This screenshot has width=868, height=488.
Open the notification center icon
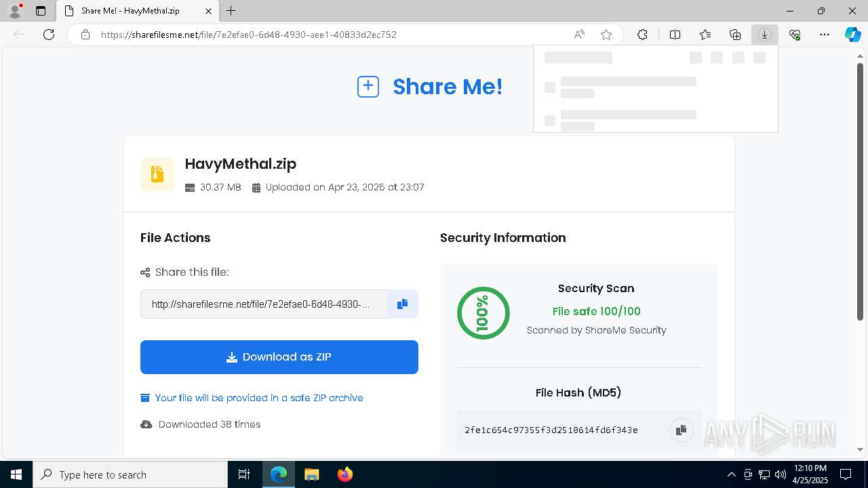point(846,474)
